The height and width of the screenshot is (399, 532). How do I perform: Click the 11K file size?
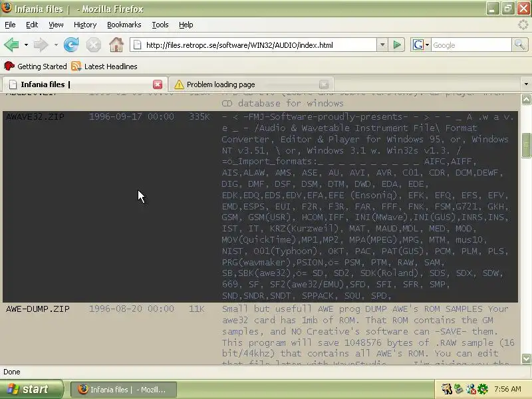[196, 309]
